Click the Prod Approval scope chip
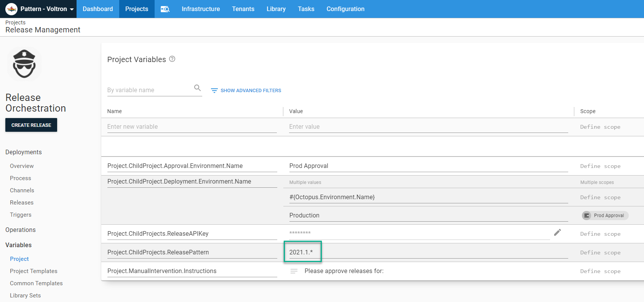This screenshot has height=302, width=644. (605, 216)
